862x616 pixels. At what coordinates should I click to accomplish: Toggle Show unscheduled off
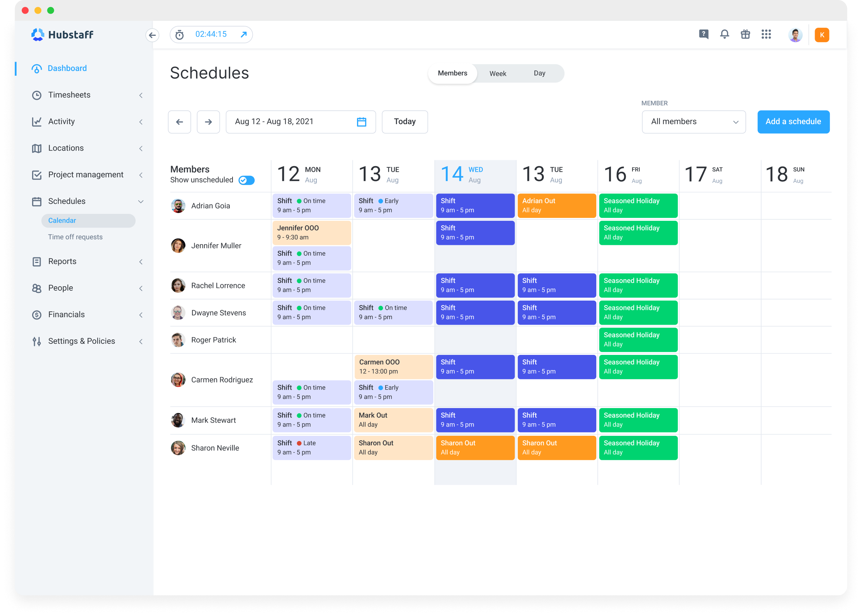246,180
